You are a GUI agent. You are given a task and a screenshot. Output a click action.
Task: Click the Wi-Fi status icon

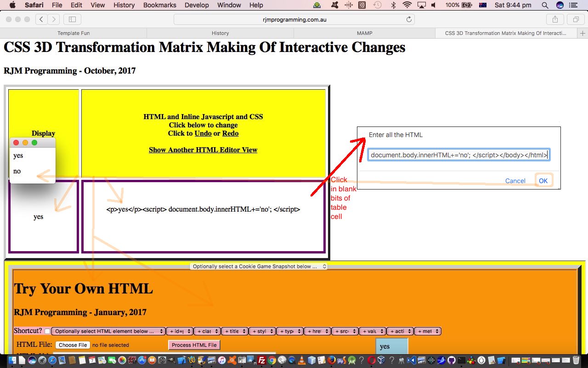click(x=407, y=5)
